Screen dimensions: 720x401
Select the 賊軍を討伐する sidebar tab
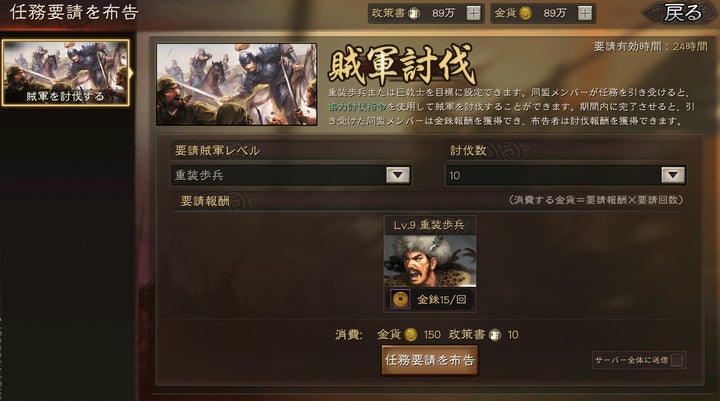point(66,73)
